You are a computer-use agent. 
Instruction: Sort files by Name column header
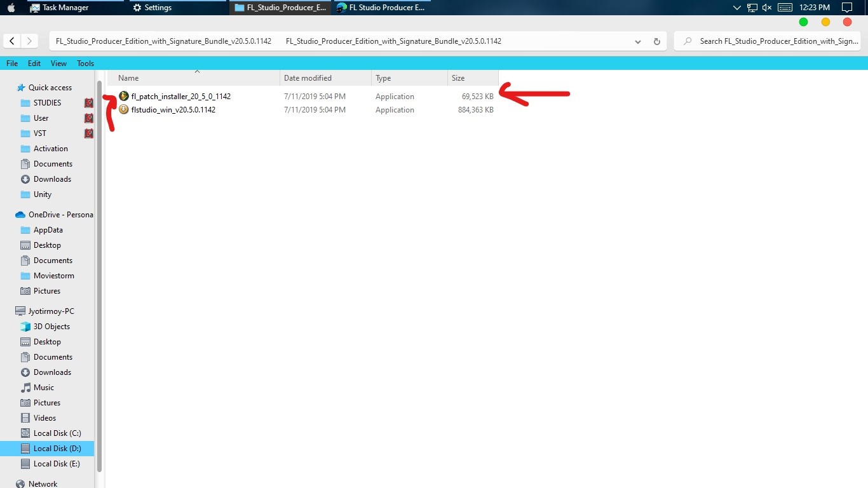[x=128, y=78]
